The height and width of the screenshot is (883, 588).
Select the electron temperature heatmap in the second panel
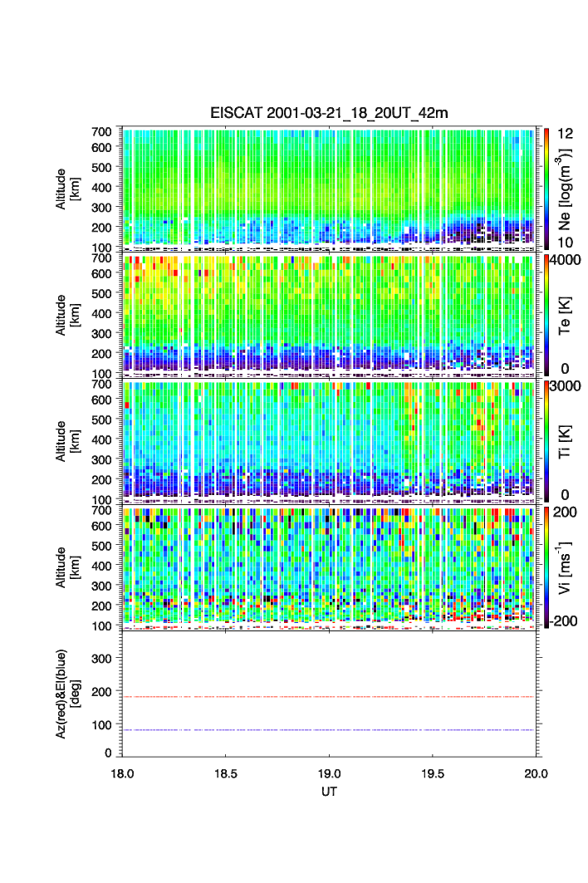331,314
